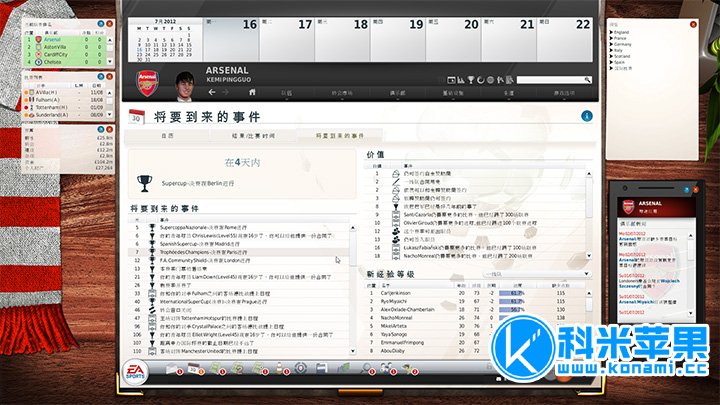
Task: Select Aston Villa in league table widget
Action: tap(65, 47)
